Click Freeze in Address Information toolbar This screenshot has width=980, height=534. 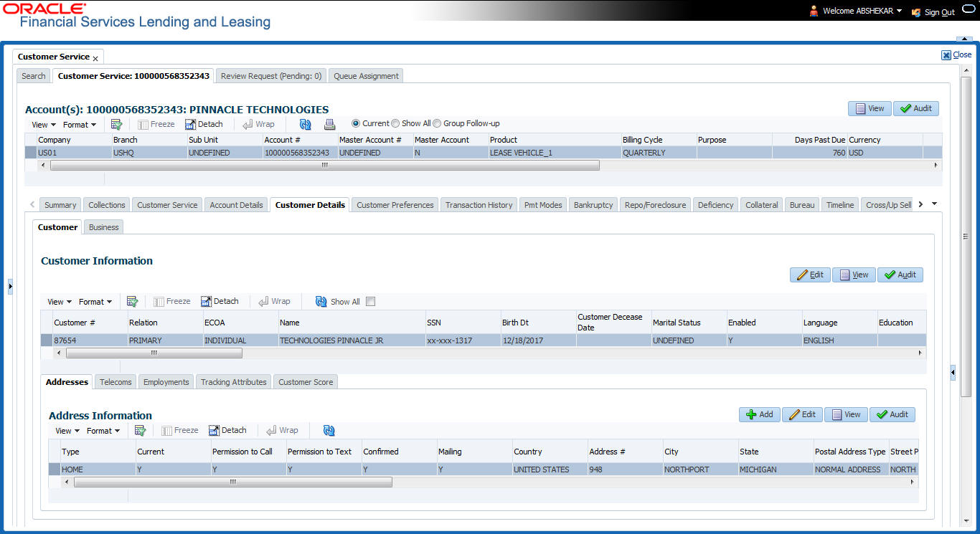180,431
